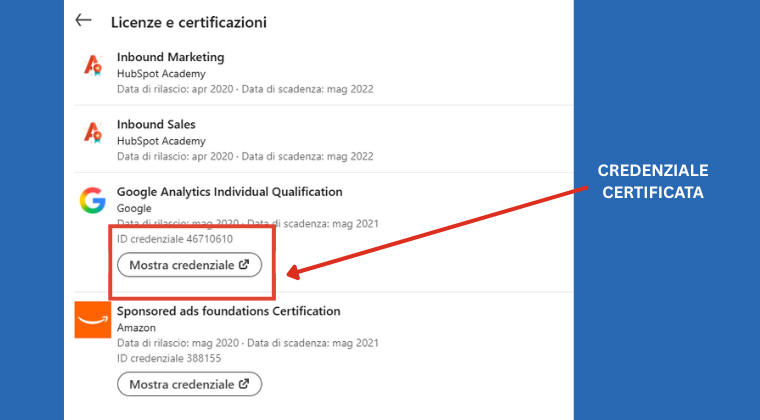This screenshot has height=420, width=760.
Task: Click 'ID credenziale 388155' text
Action: point(169,358)
